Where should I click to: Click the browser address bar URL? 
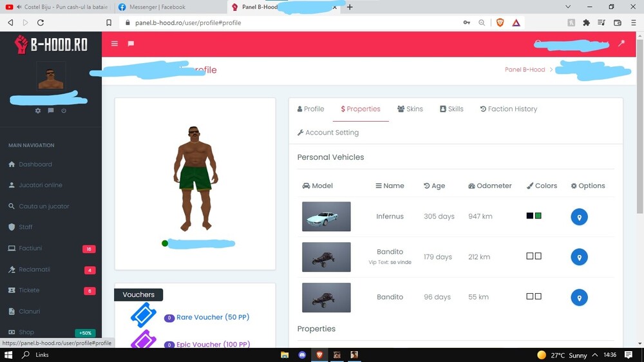tap(188, 23)
